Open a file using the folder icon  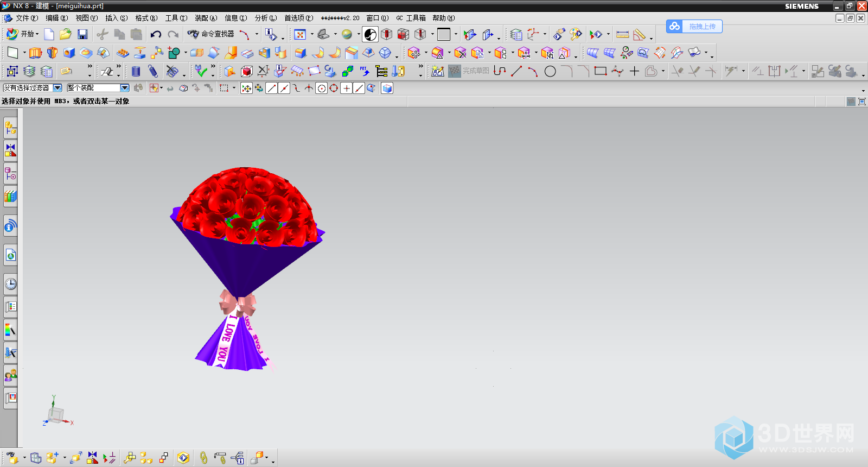click(66, 34)
